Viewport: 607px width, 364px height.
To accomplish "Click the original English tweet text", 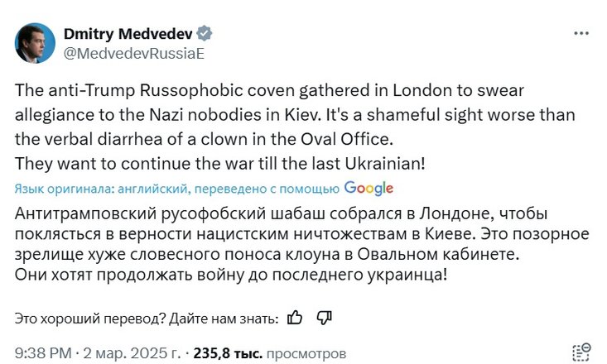I will tap(295, 127).
